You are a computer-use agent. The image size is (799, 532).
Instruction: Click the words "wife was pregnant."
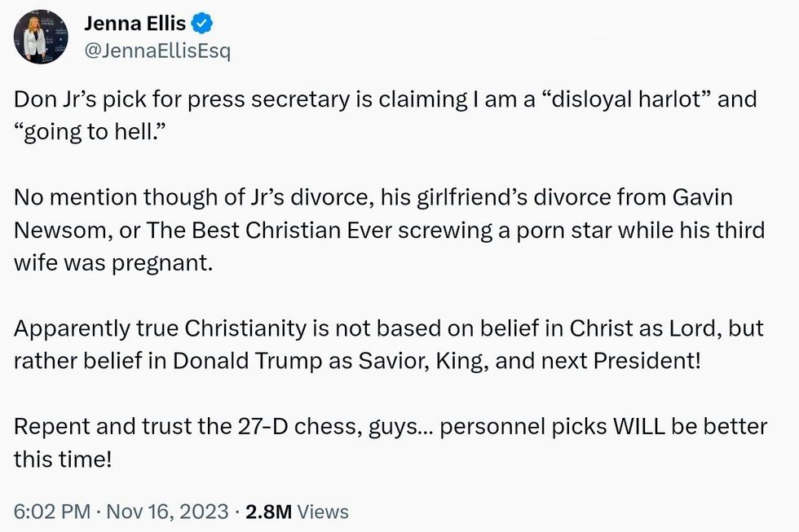113,263
